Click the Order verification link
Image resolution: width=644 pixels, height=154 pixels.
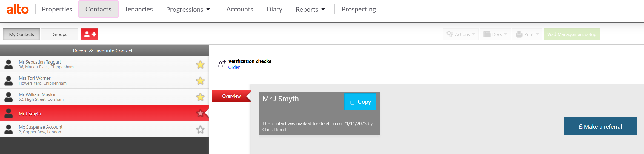(234, 67)
